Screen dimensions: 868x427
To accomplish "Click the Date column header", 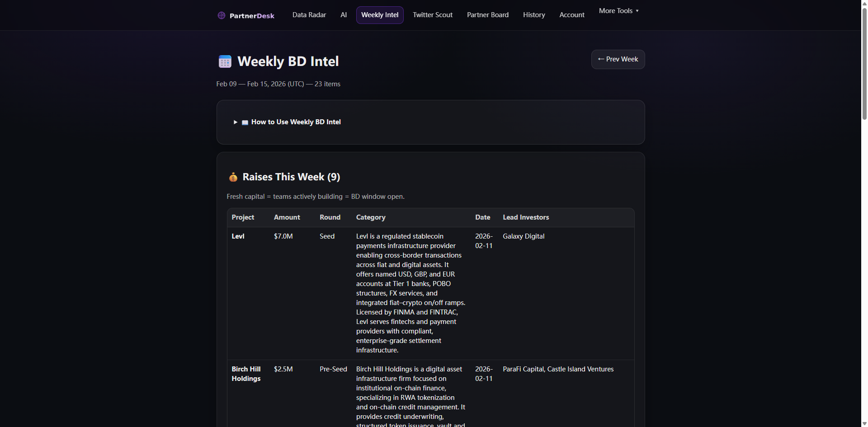I will coord(482,217).
